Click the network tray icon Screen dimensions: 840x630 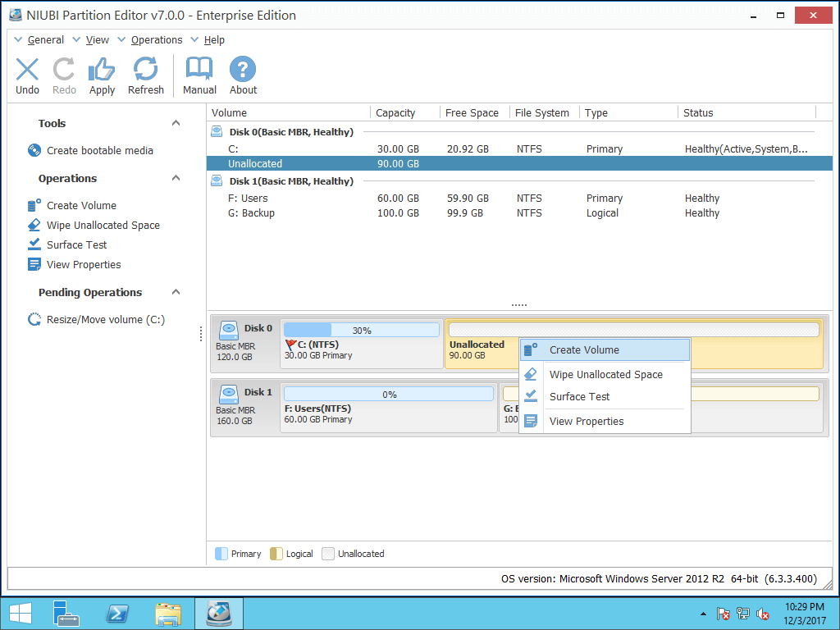tap(743, 614)
